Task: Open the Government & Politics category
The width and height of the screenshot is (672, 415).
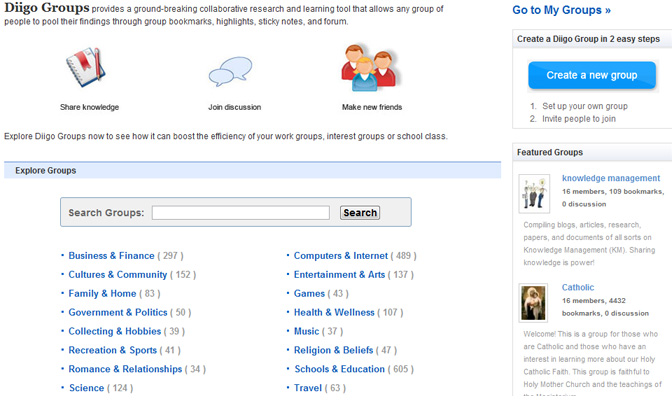Action: click(x=118, y=312)
